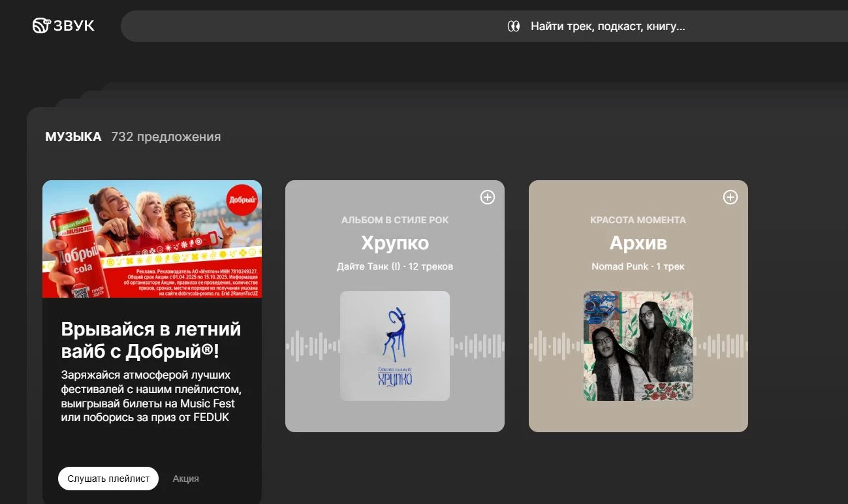Open the artist Nomad Punk
The width and height of the screenshot is (848, 504).
click(620, 266)
